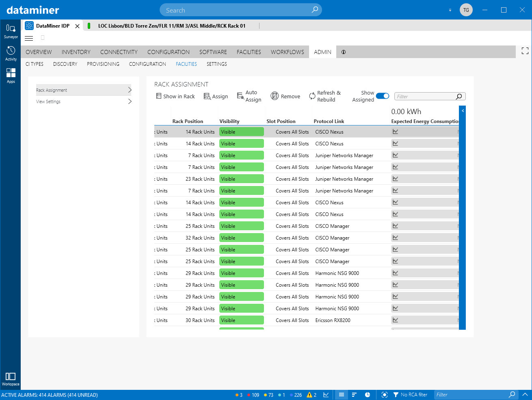Viewport: 532px width, 400px height.
Task: Open the Workspace panel
Action: pos(11,379)
